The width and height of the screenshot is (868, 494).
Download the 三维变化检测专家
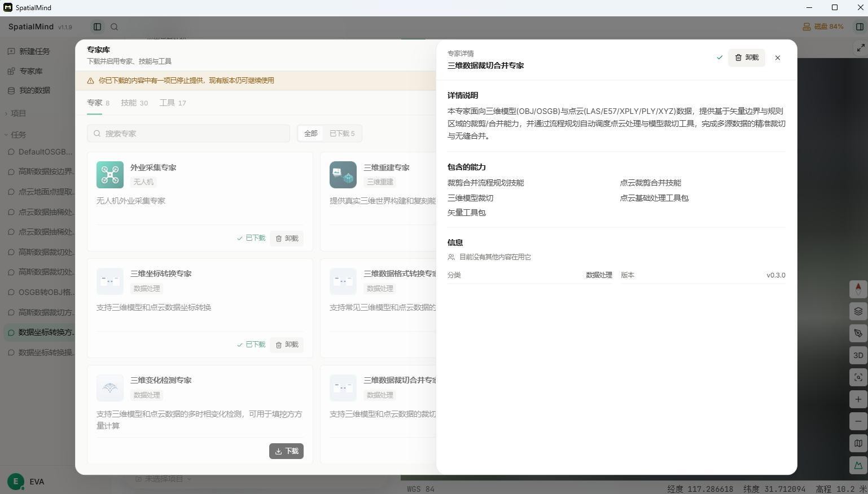coord(286,451)
